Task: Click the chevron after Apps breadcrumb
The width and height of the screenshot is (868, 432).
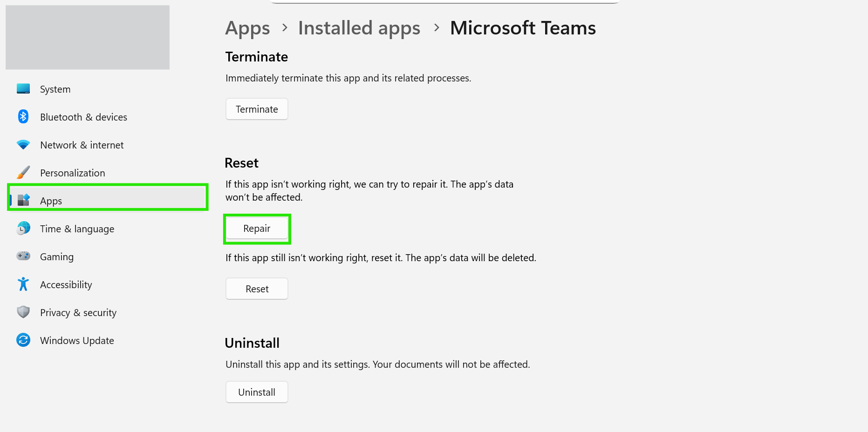Action: coord(285,28)
